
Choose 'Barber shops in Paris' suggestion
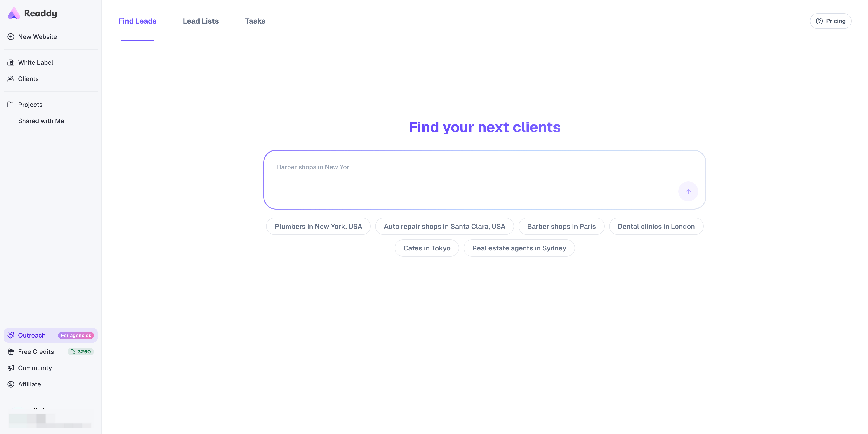point(561,226)
